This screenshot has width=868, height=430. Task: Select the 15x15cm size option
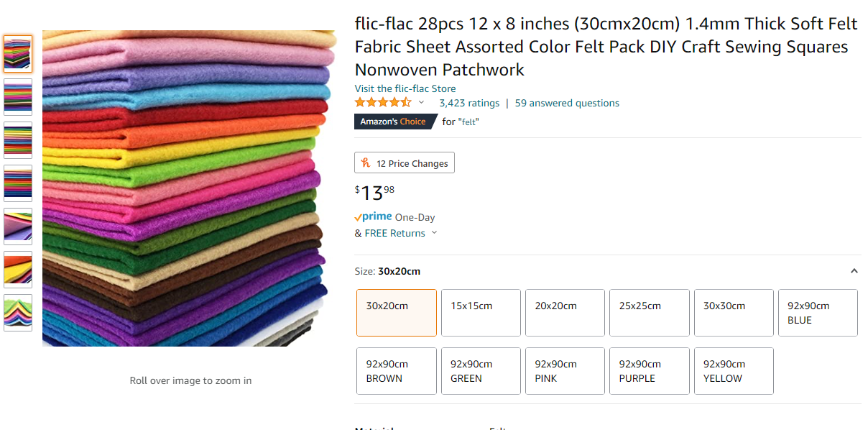481,312
